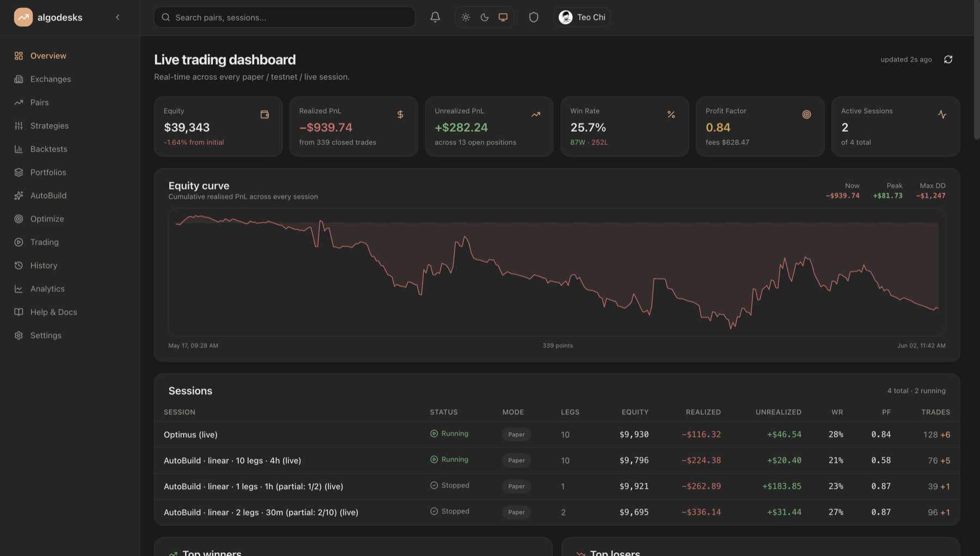Click the Top losers trend-down icon
980x556 pixels.
pos(580,553)
